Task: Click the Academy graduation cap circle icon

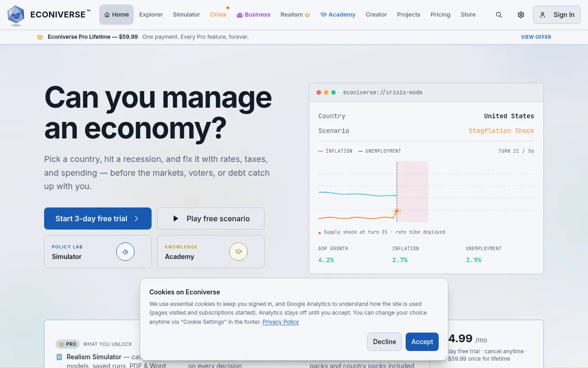Action: tap(238, 252)
